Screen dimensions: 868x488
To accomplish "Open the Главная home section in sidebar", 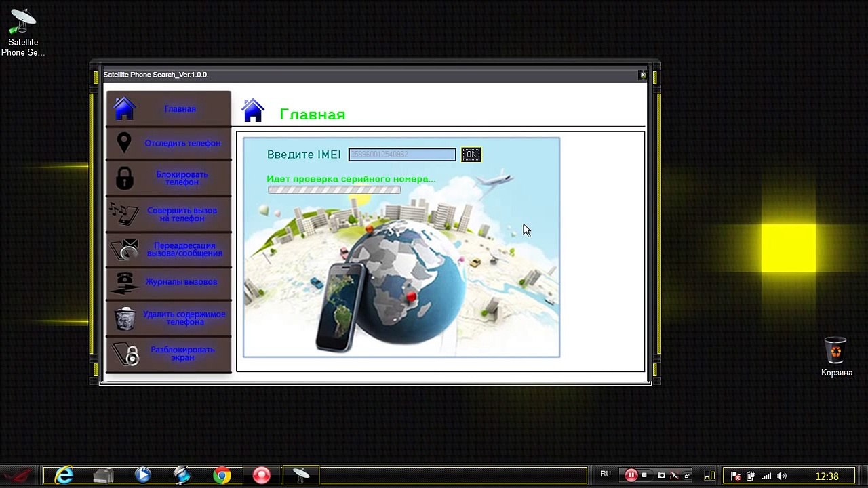I will 168,108.
